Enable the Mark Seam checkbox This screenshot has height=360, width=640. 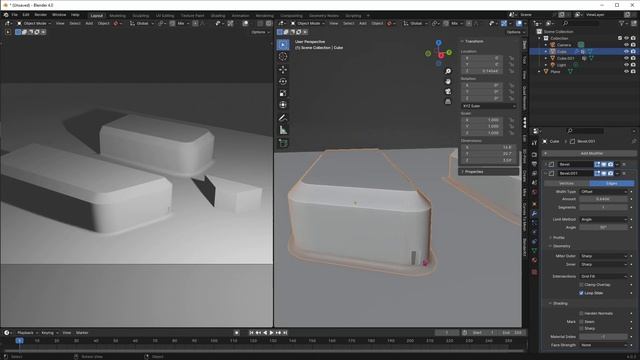[x=581, y=322]
